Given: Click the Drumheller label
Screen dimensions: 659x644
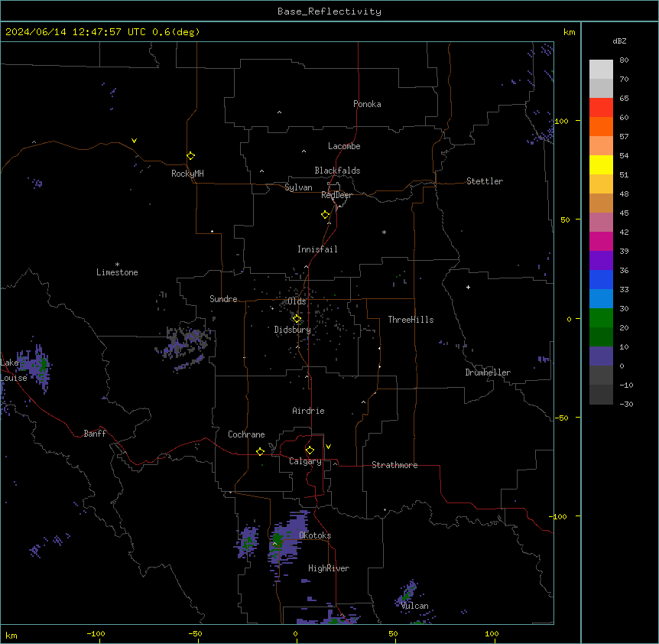Looking at the screenshot, I should (488, 372).
